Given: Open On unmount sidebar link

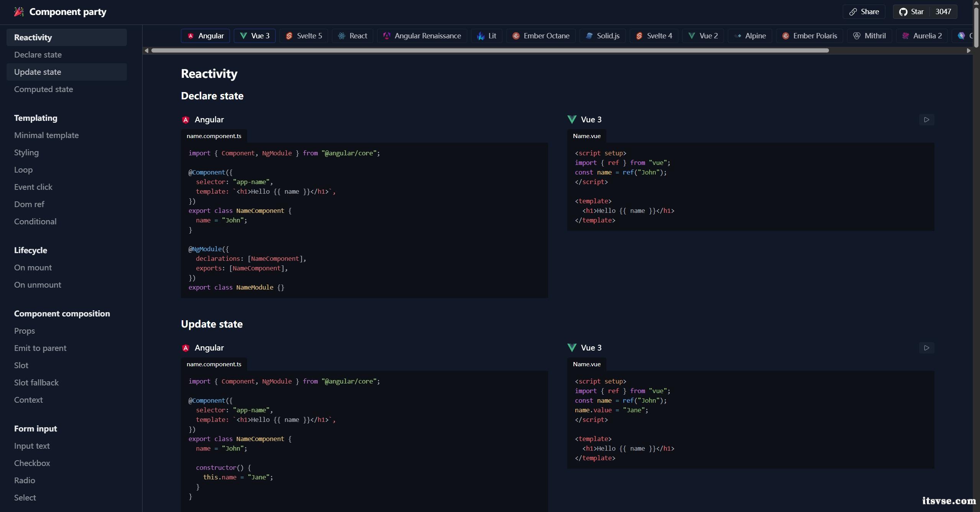Looking at the screenshot, I should click(x=38, y=285).
